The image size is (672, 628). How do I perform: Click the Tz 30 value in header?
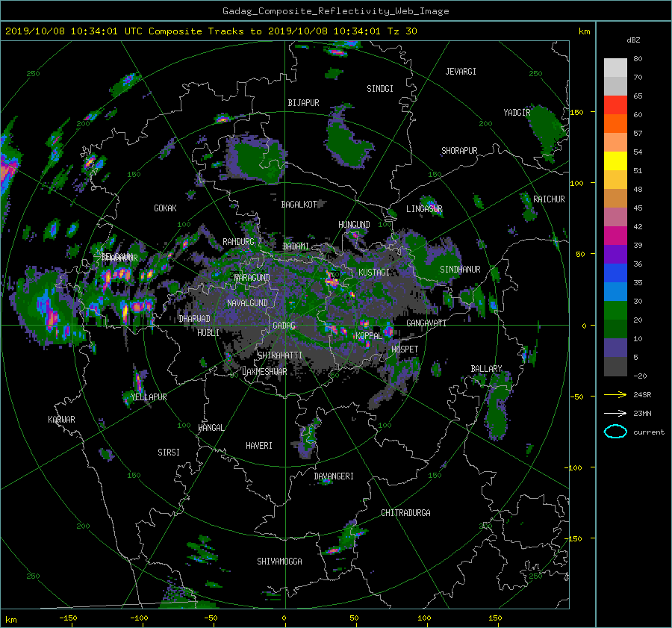pos(402,31)
